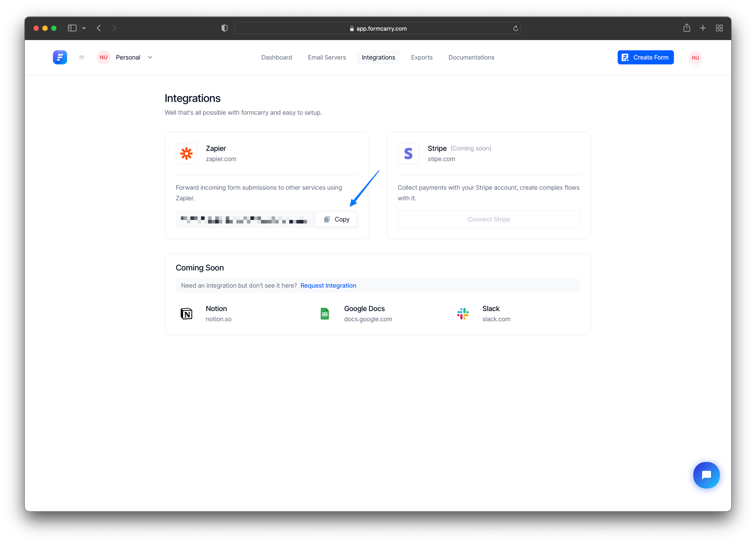
Task: Click the Slack title text
Action: pyautogui.click(x=491, y=309)
